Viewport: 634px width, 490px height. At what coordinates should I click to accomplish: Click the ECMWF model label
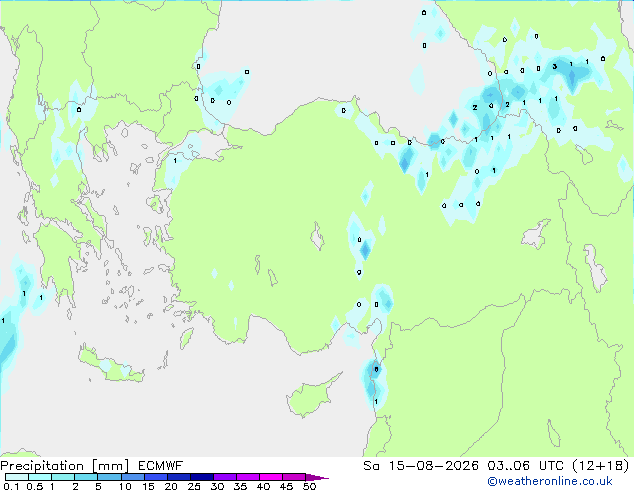161,466
